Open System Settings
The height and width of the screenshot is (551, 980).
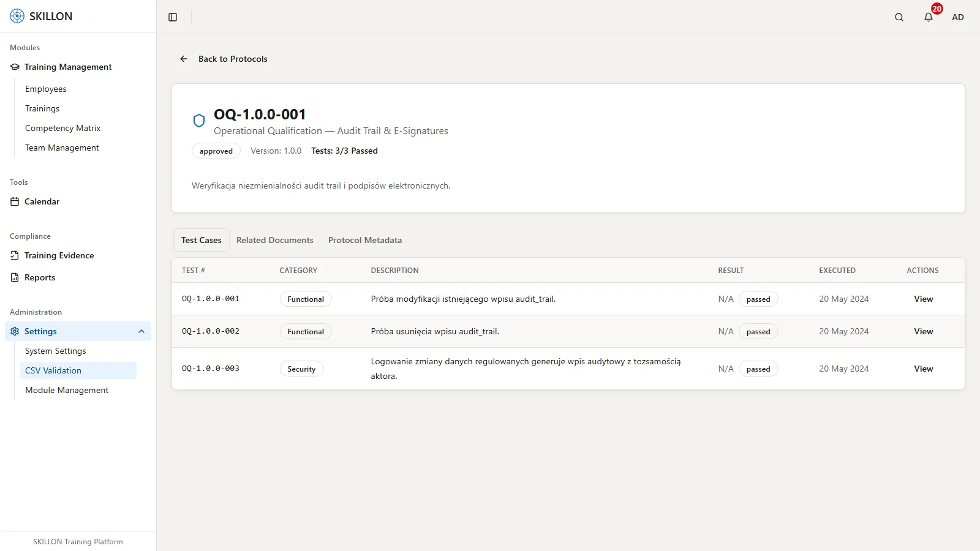[x=55, y=351]
